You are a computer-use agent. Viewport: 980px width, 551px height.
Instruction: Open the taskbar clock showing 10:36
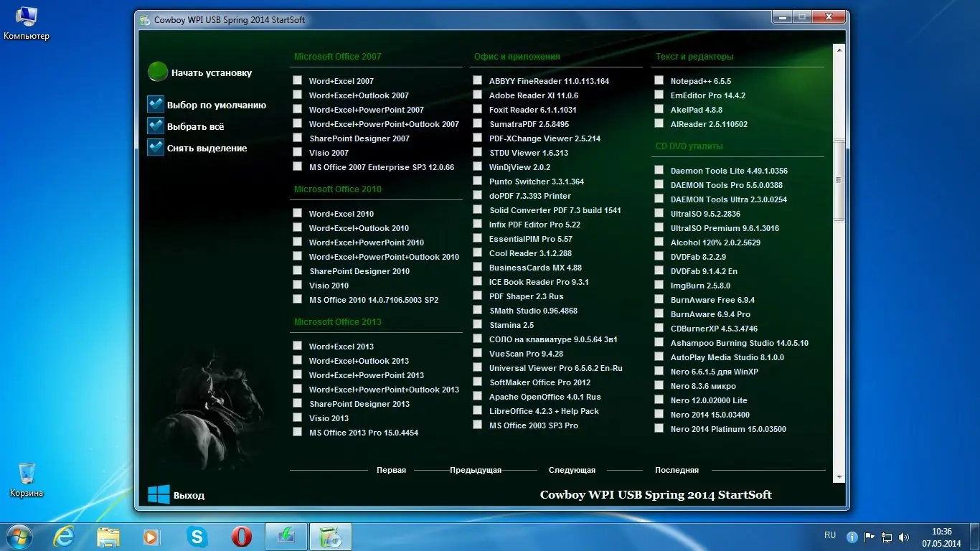click(942, 537)
